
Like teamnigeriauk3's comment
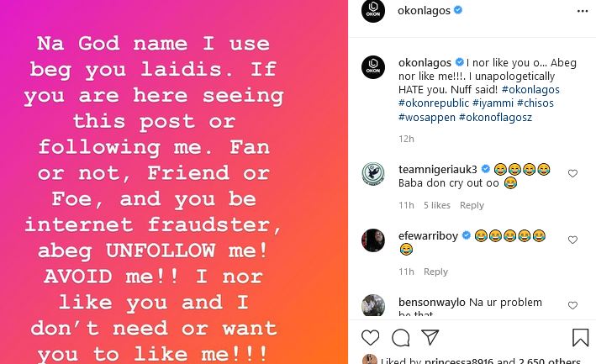pyautogui.click(x=572, y=173)
